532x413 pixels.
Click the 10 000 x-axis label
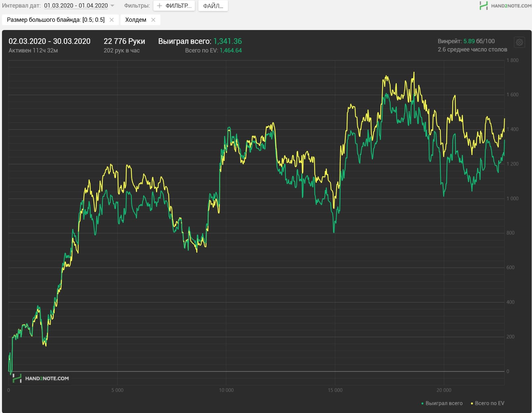226,390
